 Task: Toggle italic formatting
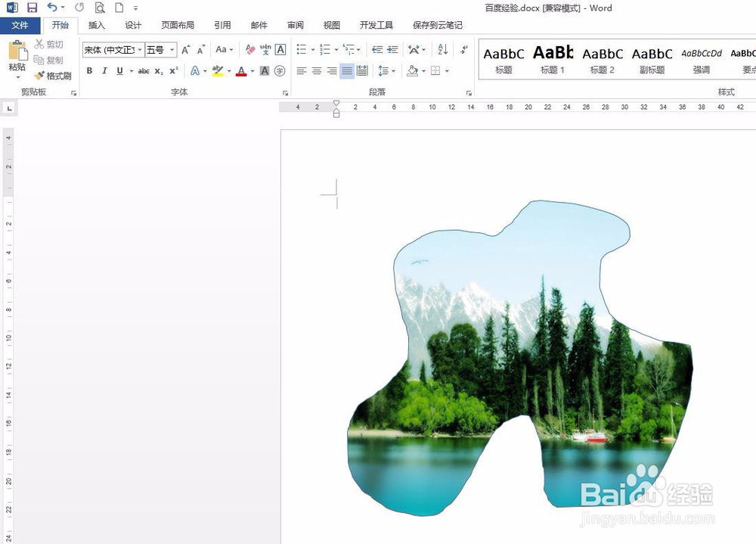[x=104, y=71]
